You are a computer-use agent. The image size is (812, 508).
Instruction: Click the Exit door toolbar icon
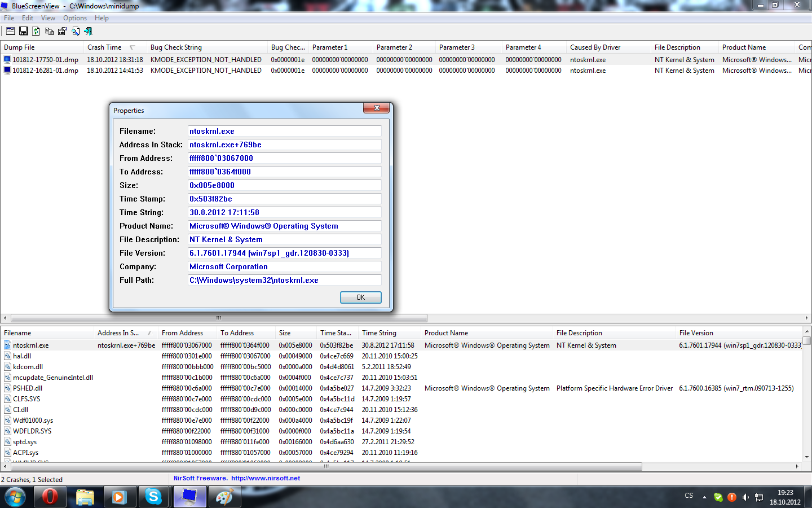88,32
